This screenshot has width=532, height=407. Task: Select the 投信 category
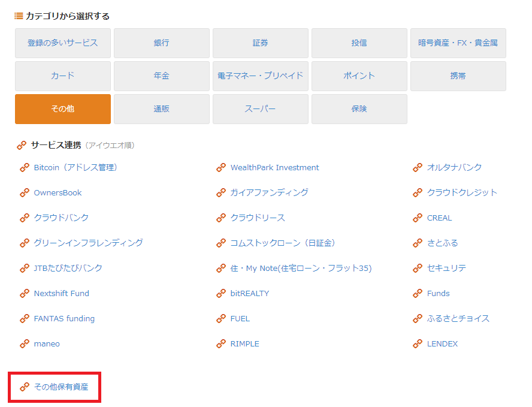(359, 43)
